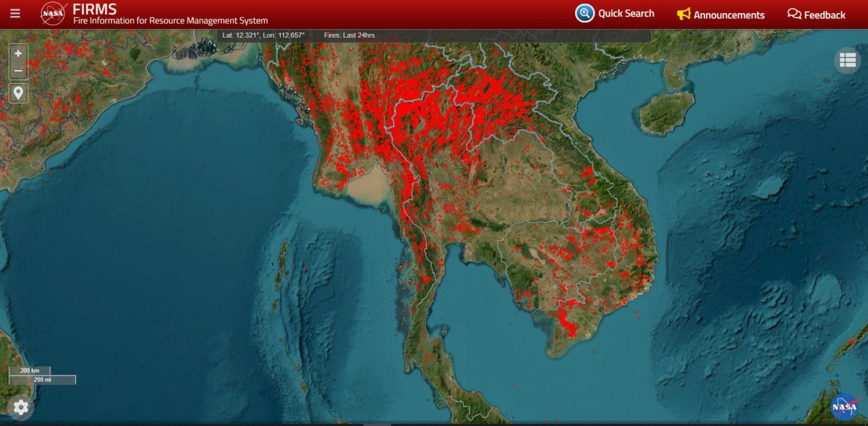This screenshot has height=426, width=868.
Task: Click the 200 km scale bar
Action: pos(30,370)
